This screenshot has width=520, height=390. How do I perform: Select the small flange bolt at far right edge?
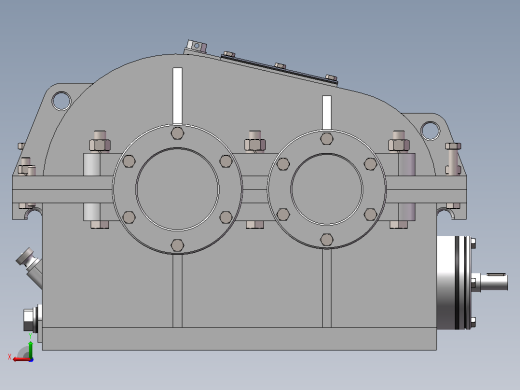pos(453,159)
